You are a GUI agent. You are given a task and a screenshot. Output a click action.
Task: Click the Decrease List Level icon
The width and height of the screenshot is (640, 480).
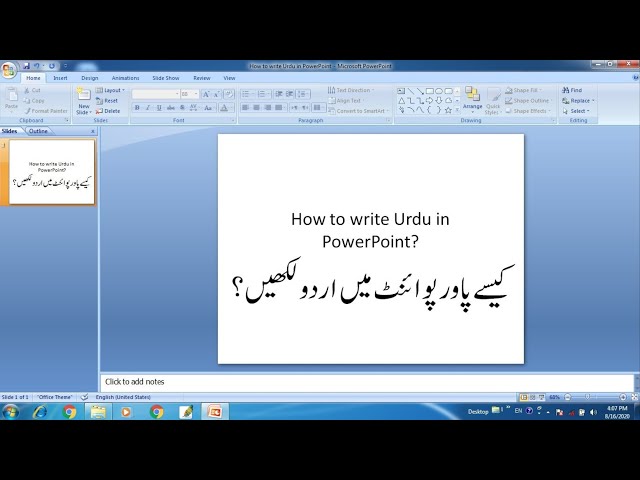click(279, 94)
